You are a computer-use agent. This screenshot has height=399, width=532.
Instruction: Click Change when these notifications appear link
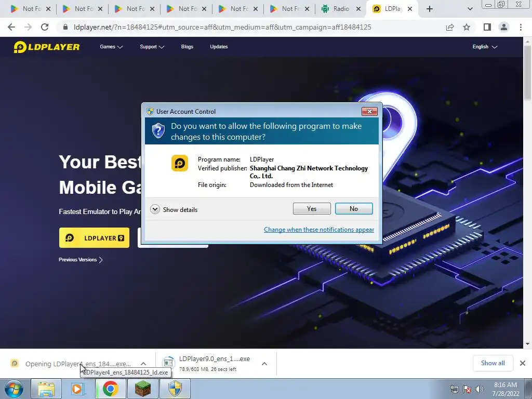tap(319, 230)
